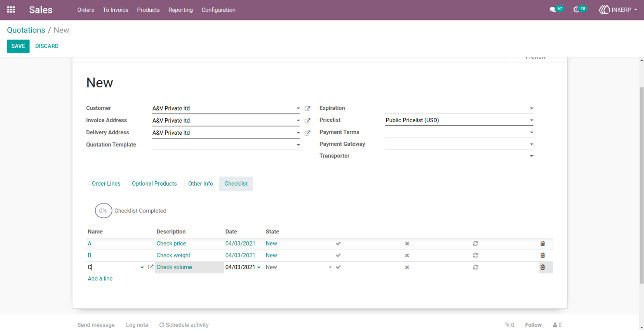This screenshot has height=330, width=644.
Task: Switch to the Order Lines tab
Action: (106, 183)
